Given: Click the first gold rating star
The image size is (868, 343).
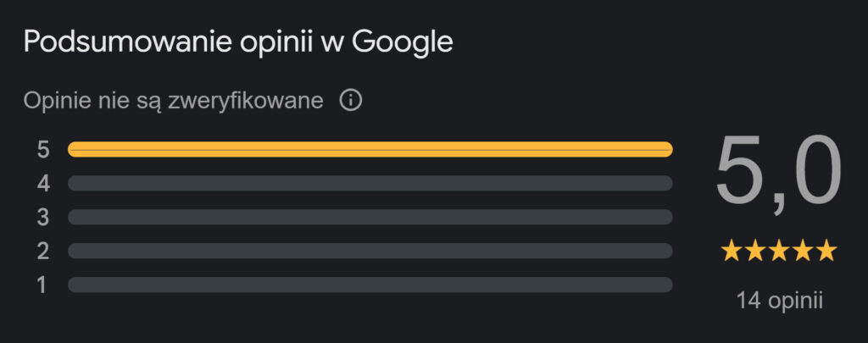Looking at the screenshot, I should (732, 251).
